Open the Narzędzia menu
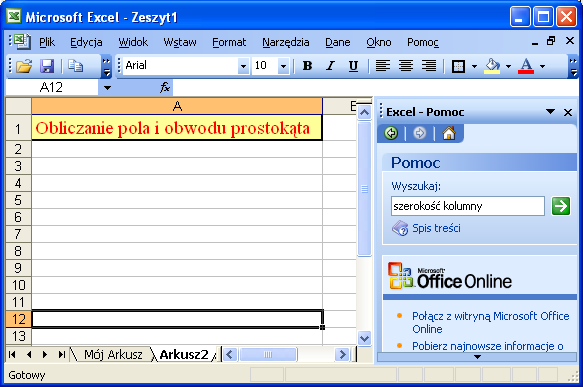583x387 pixels. point(286,42)
